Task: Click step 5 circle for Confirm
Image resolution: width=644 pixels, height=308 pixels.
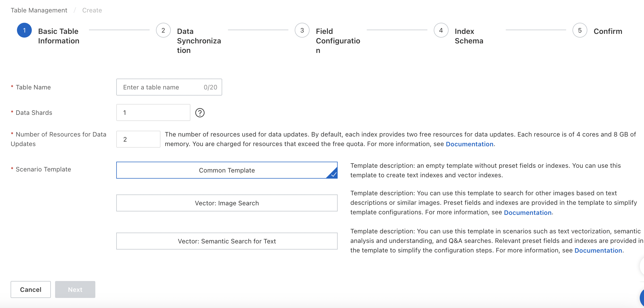Action: pos(580,30)
